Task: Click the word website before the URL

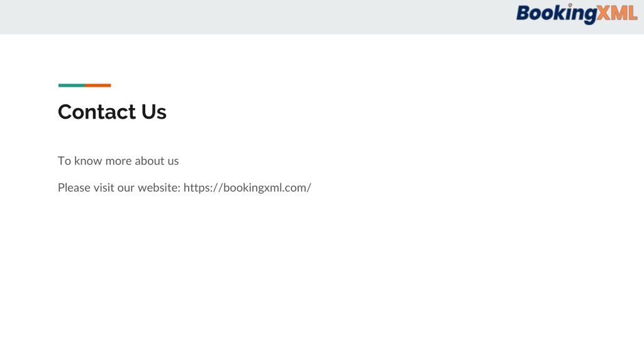Action: click(159, 187)
